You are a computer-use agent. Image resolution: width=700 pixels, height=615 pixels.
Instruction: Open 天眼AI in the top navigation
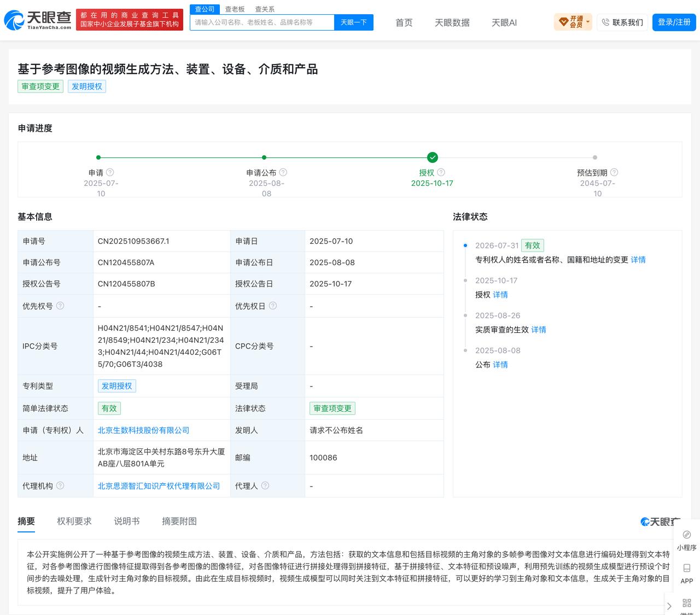[504, 22]
